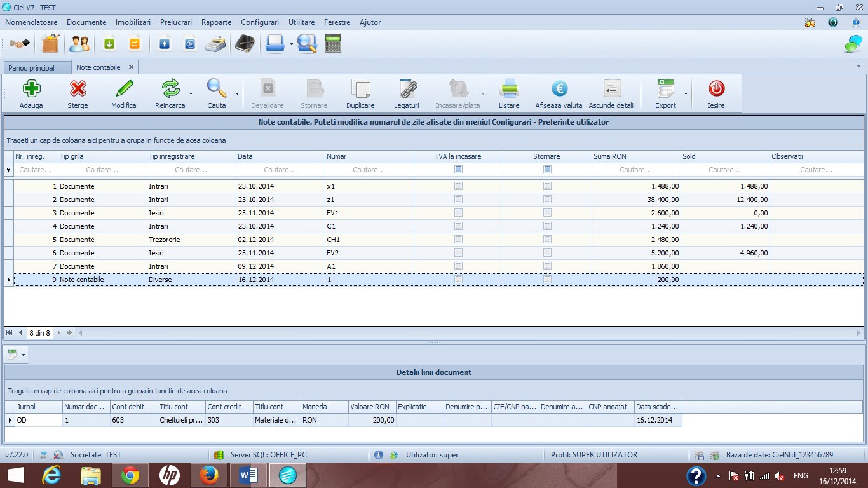868x488 pixels.
Task: Switch to the Panou principal tab
Action: pos(31,67)
